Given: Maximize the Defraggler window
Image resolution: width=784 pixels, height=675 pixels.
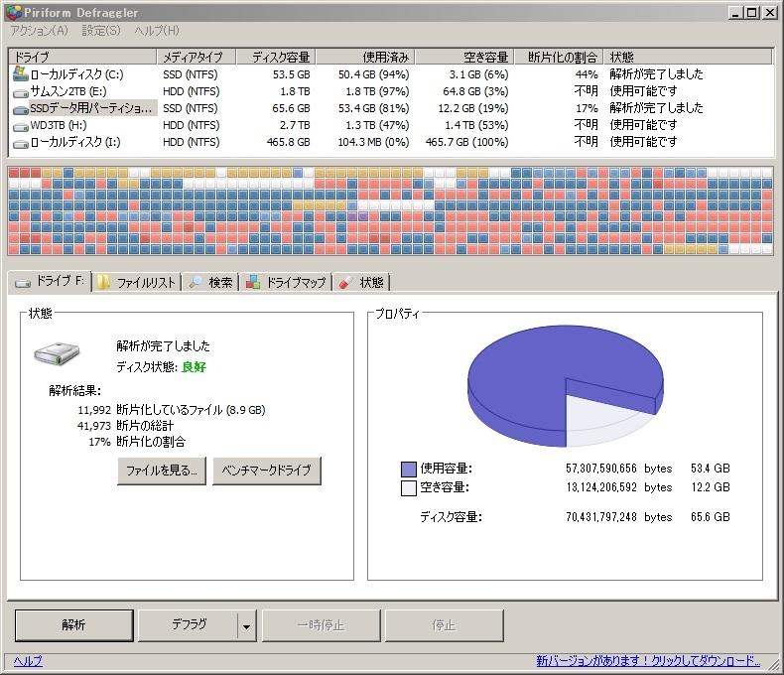Looking at the screenshot, I should (x=751, y=13).
